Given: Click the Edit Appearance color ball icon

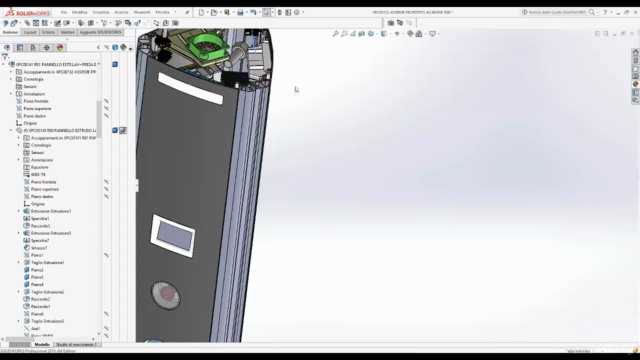Looking at the screenshot, I should pos(410,34).
